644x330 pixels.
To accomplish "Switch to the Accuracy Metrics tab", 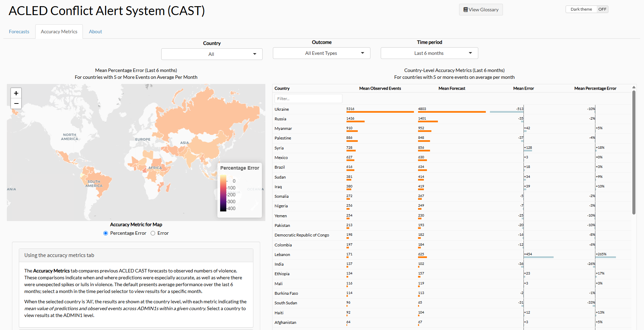I will pos(59,32).
